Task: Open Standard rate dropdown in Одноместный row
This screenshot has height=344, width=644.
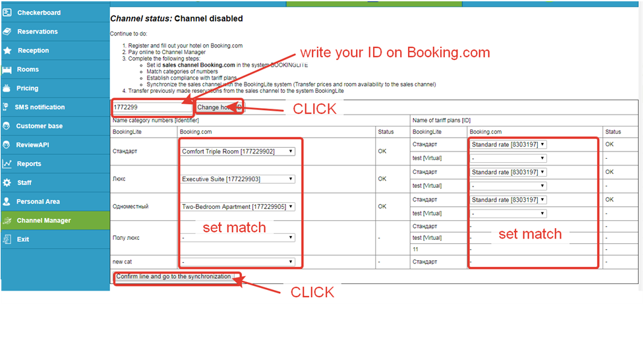Action: (508, 200)
